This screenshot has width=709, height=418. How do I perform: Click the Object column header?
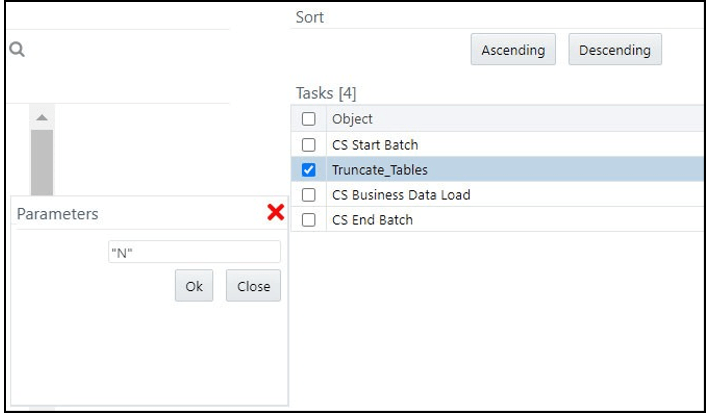(x=352, y=119)
